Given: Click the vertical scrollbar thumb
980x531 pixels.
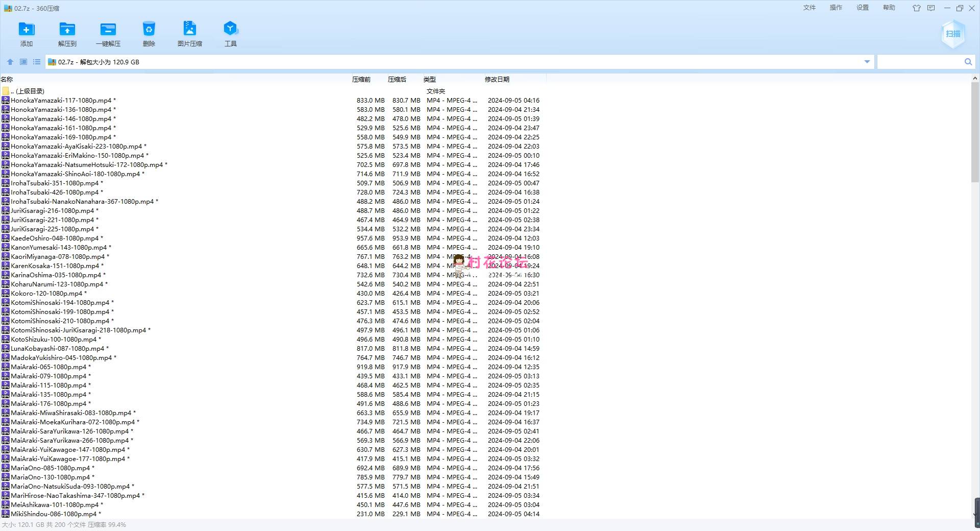Looking at the screenshot, I should point(975,133).
